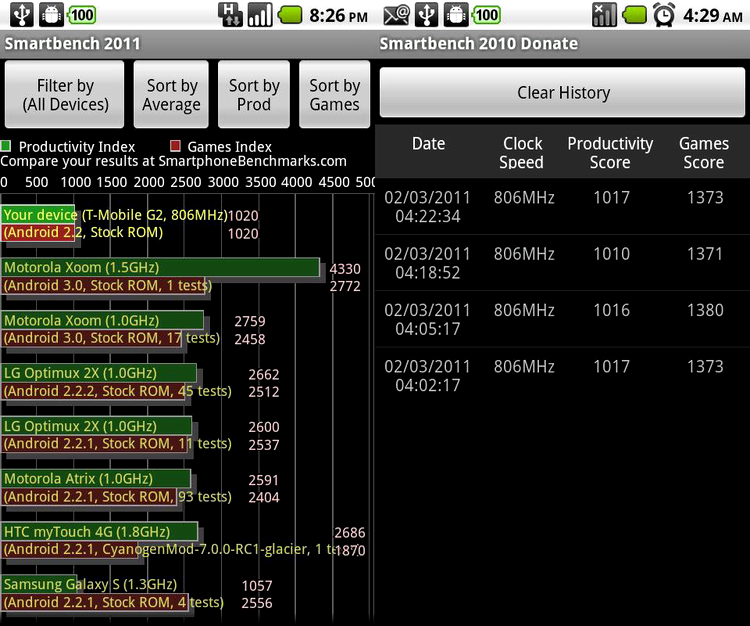Sort results by Games score
The width and height of the screenshot is (750, 626).
[x=334, y=94]
